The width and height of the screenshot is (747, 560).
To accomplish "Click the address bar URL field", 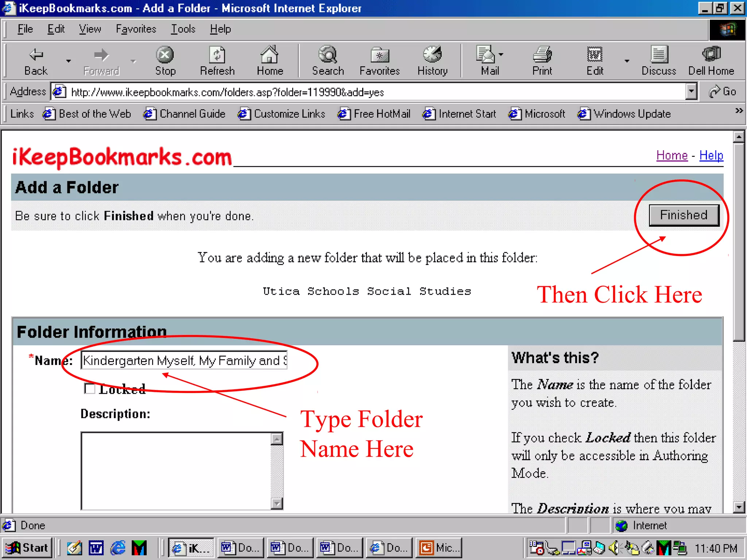I will point(368,92).
